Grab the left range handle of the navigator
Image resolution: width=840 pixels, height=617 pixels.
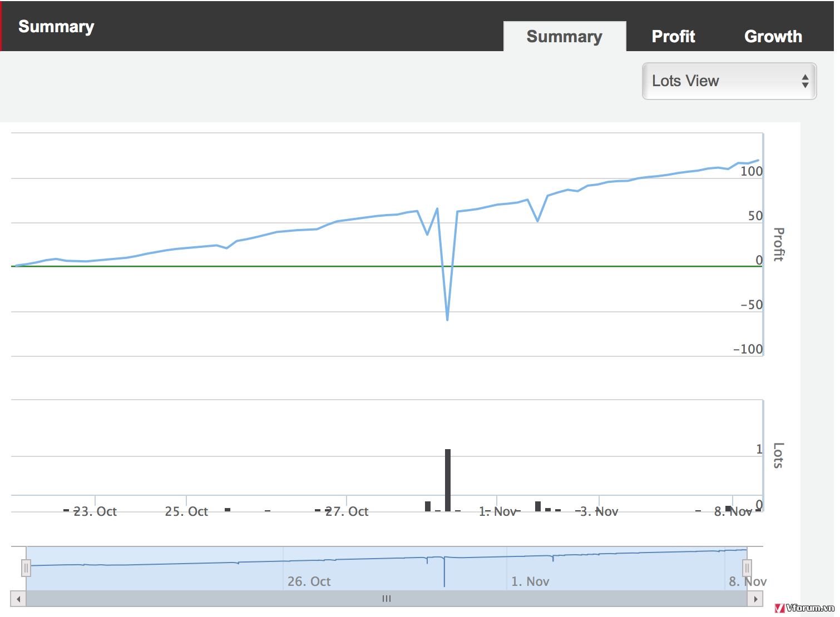pos(26,568)
